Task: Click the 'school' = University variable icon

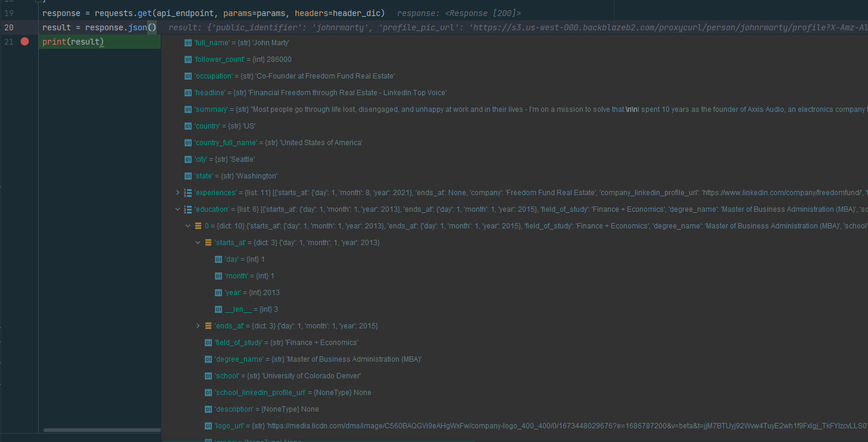Action: 208,376
